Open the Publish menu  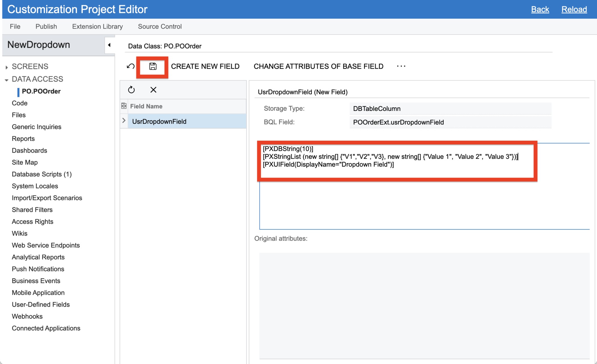[x=46, y=26]
